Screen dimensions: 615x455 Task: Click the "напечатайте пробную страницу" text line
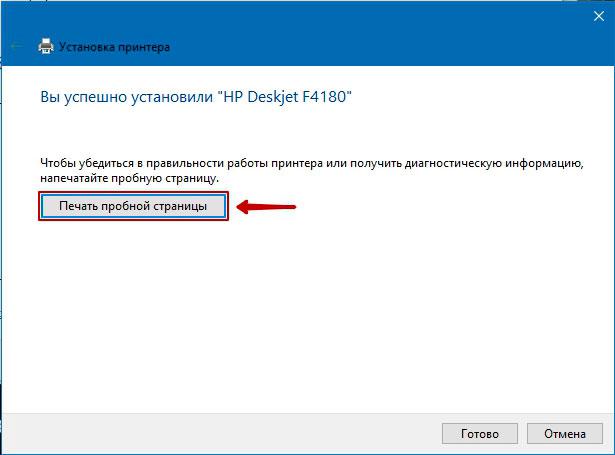click(x=144, y=177)
